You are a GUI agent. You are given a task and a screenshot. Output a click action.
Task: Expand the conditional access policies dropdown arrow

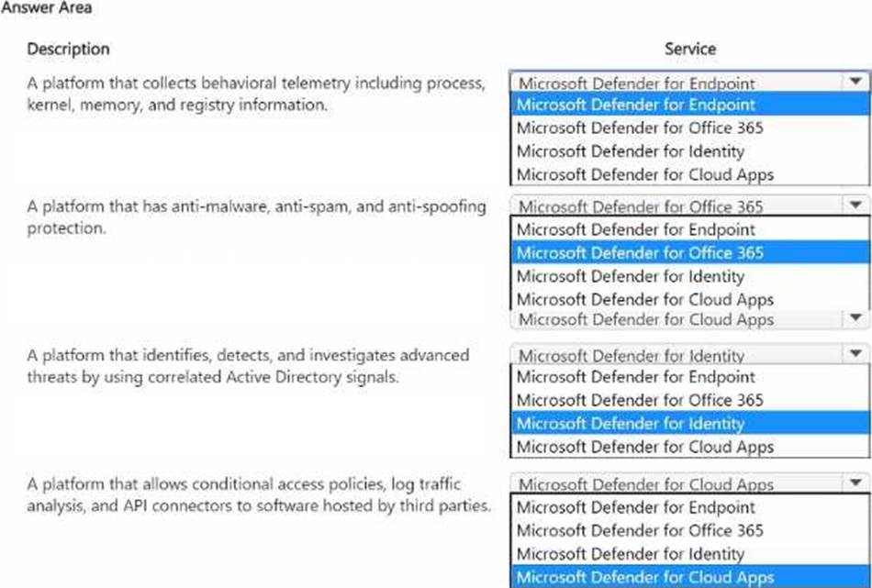855,483
